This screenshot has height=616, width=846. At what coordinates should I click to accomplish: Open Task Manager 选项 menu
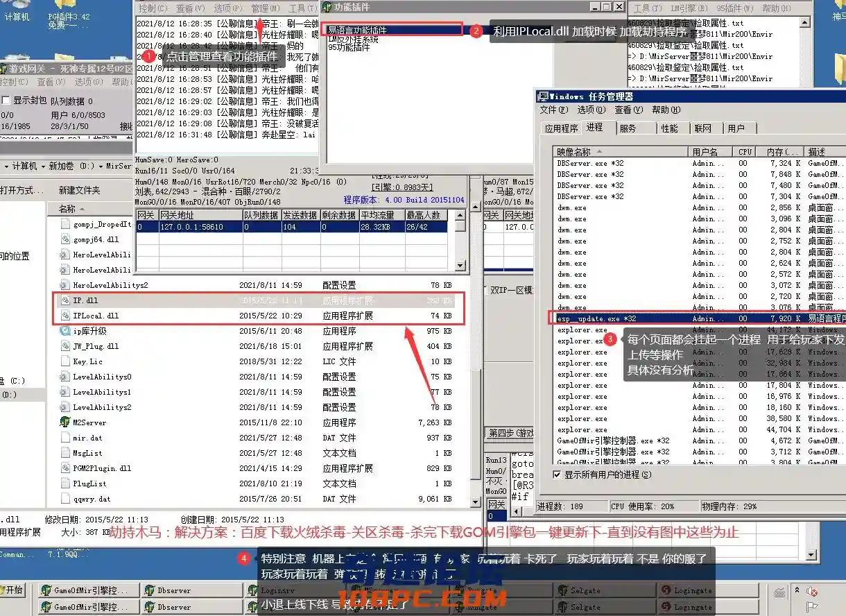pos(591,110)
